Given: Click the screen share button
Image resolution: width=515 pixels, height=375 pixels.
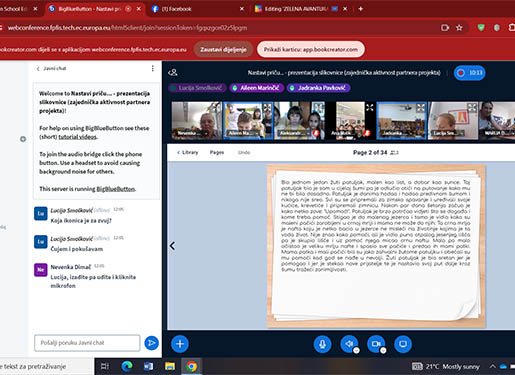Looking at the screenshot, I should coord(403,344).
